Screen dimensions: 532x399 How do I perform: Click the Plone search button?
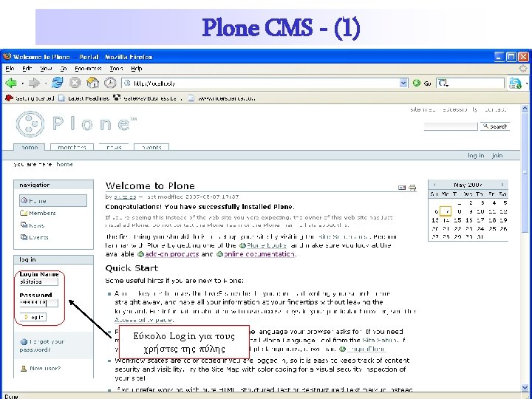[x=494, y=126]
